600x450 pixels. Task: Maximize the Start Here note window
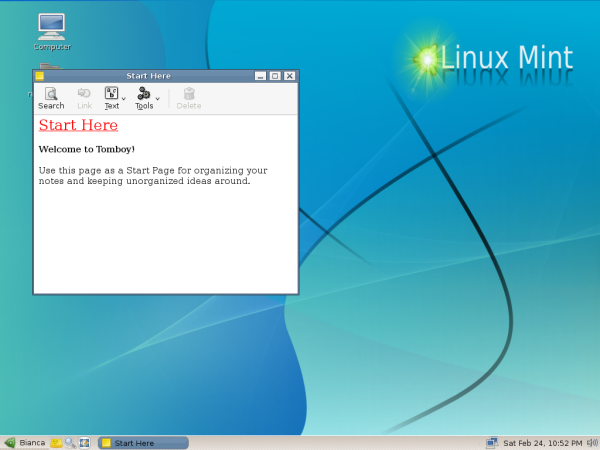coord(275,76)
